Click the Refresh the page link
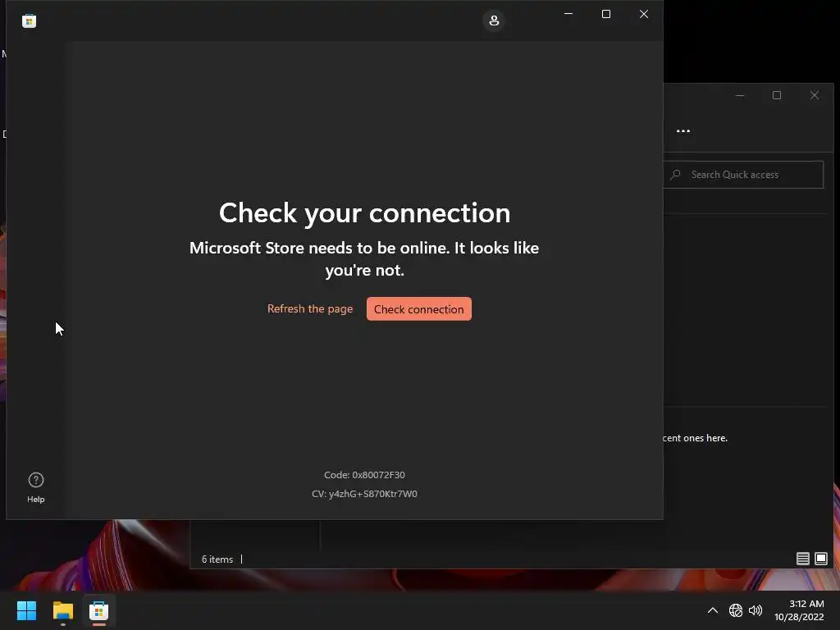The height and width of the screenshot is (630, 840). tap(309, 308)
